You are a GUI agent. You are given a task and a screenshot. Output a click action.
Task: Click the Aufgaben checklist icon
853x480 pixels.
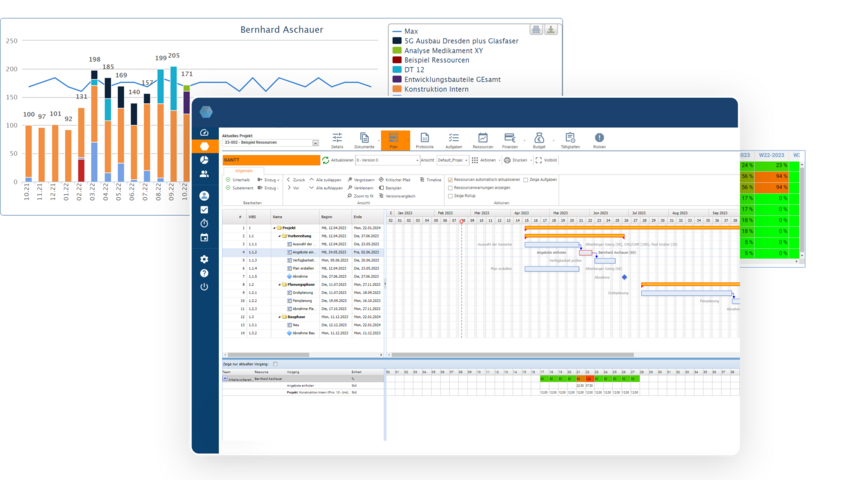click(x=454, y=140)
